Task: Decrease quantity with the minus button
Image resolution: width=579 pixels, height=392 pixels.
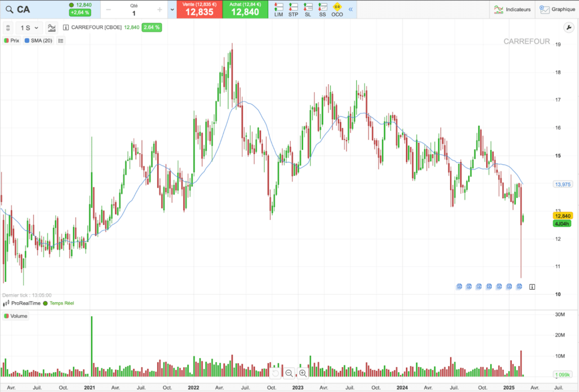Action: pos(109,10)
